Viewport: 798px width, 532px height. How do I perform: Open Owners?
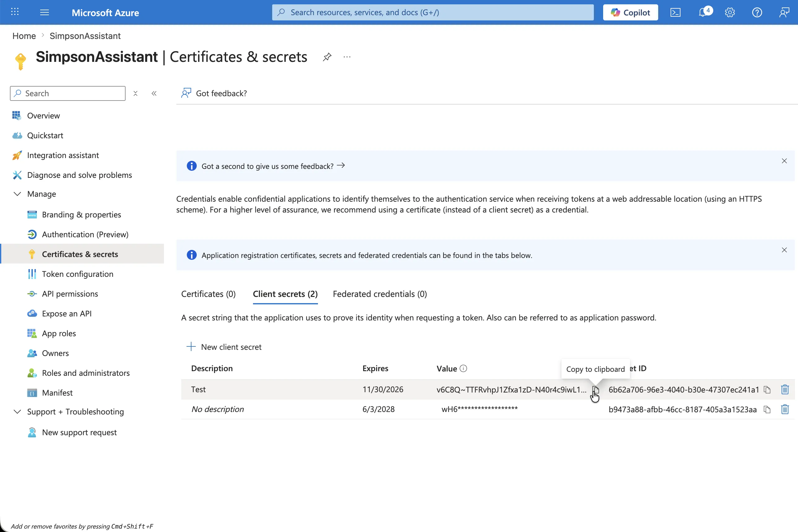(55, 353)
